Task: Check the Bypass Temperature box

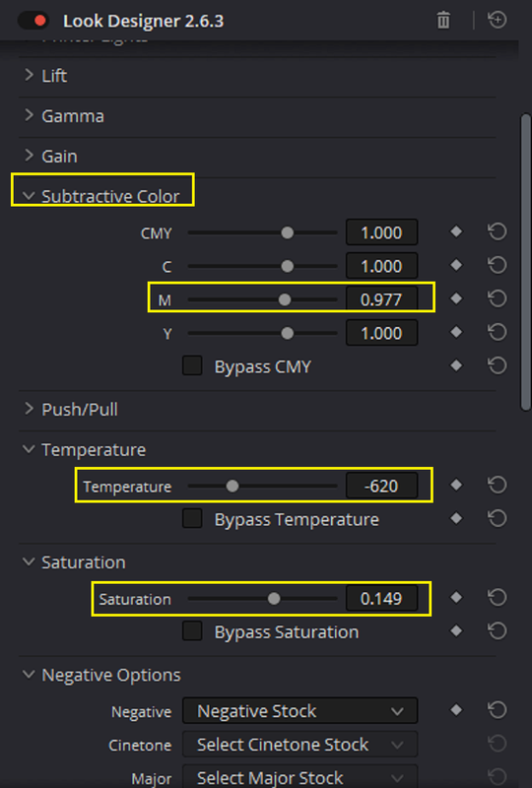Action: [192, 519]
